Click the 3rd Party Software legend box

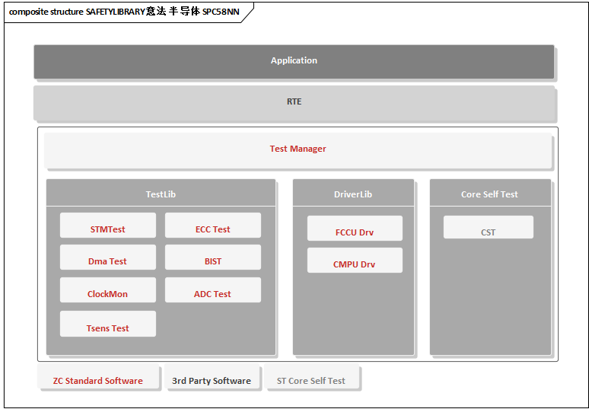coord(211,376)
